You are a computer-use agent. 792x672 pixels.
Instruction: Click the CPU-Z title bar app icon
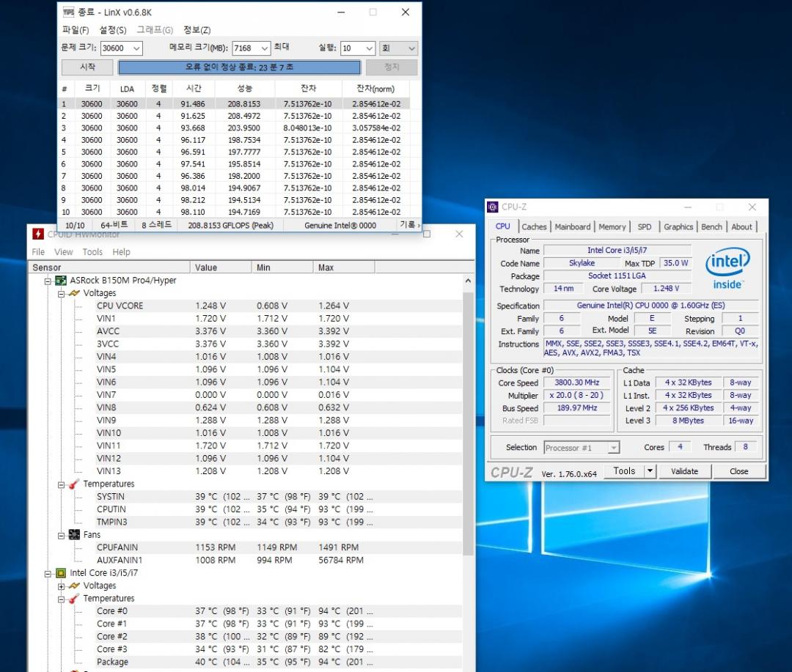(493, 207)
